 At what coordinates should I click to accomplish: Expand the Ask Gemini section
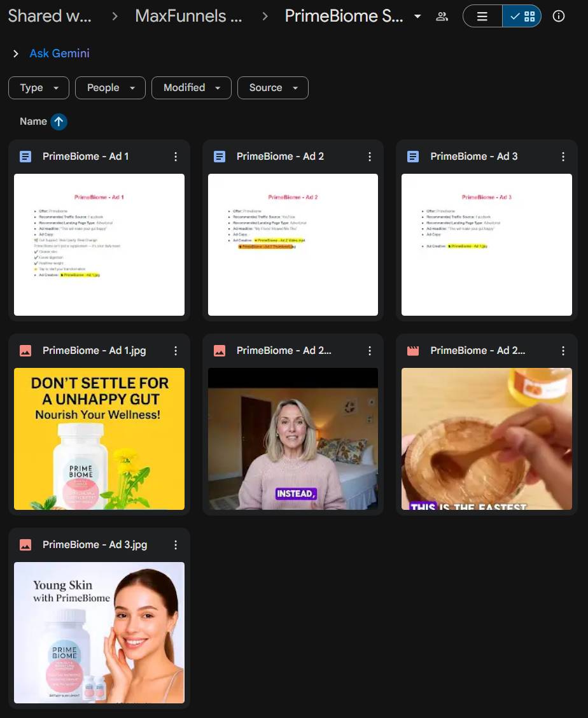pyautogui.click(x=16, y=54)
